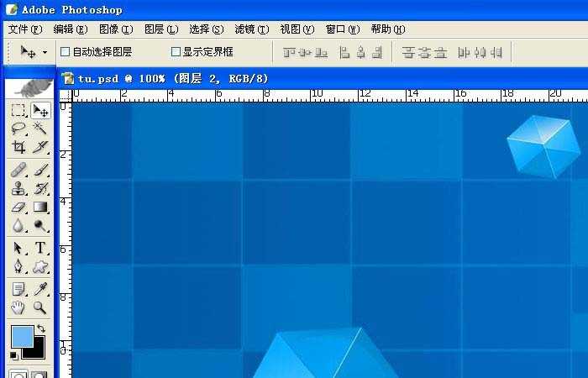
Task: Align bottom edges in options bar
Action: click(322, 52)
